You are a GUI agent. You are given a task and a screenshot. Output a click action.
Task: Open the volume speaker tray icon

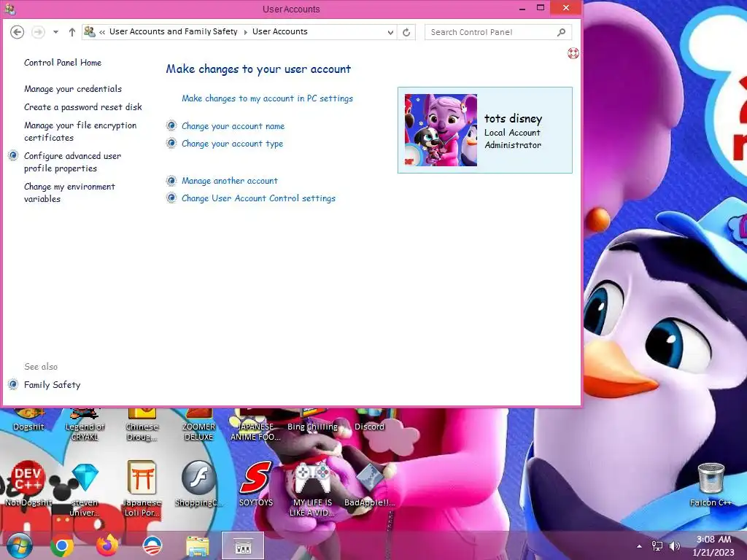click(674, 546)
